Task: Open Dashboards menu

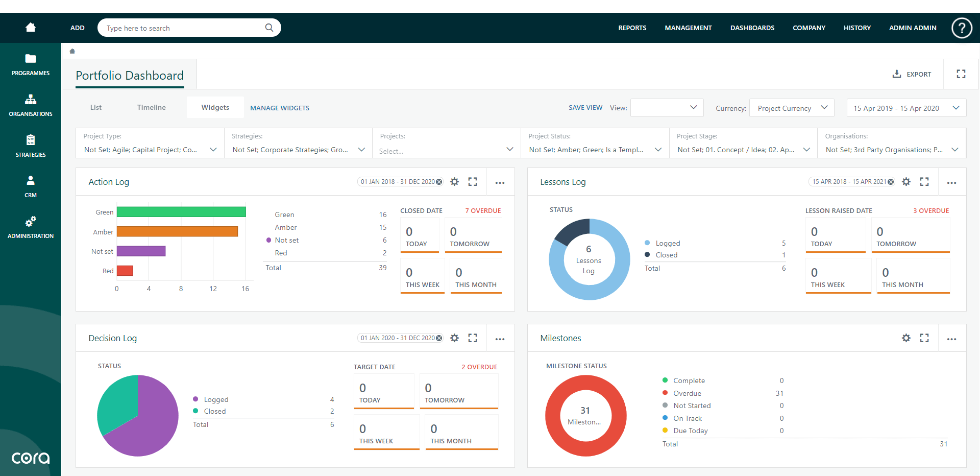Action: point(752,28)
